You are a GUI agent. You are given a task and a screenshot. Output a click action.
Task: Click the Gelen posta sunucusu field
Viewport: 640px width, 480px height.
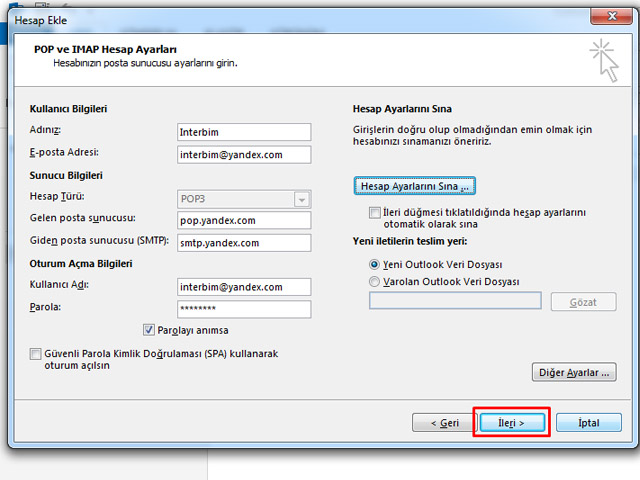click(244, 220)
